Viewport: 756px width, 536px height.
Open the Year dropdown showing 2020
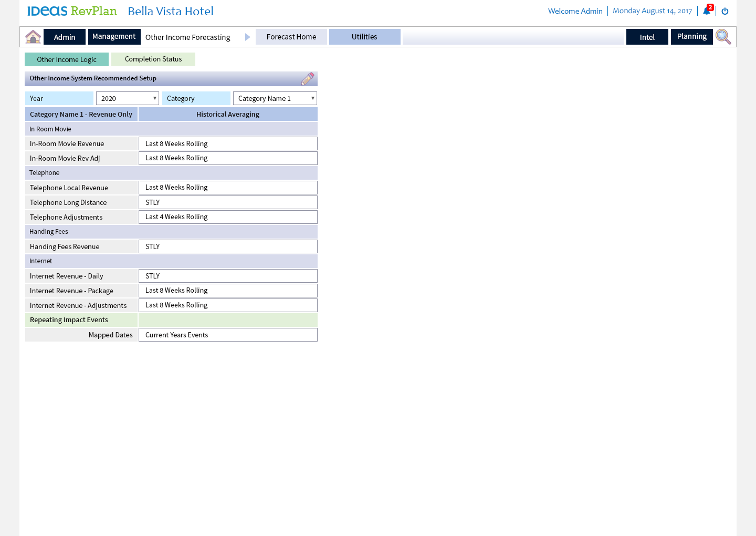(128, 98)
